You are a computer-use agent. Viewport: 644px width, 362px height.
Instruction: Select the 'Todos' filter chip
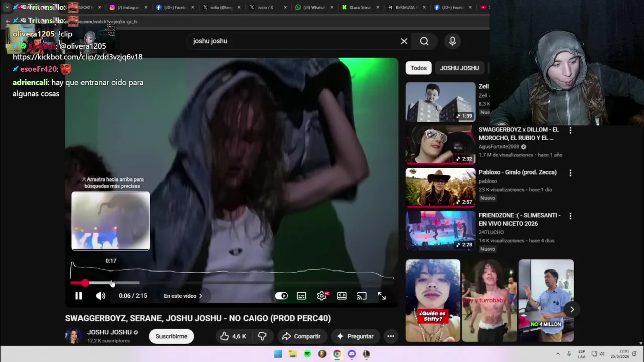tap(418, 68)
